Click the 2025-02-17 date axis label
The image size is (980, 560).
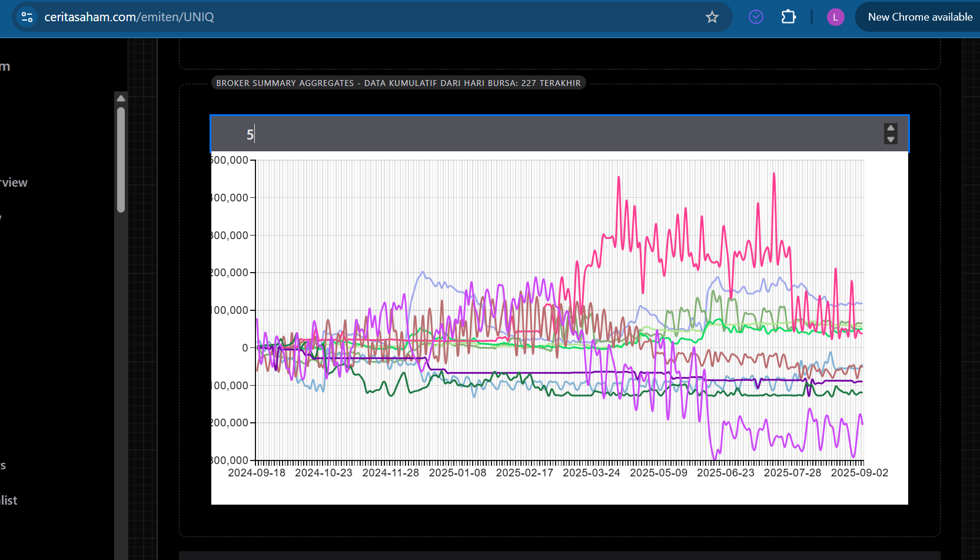(x=524, y=473)
